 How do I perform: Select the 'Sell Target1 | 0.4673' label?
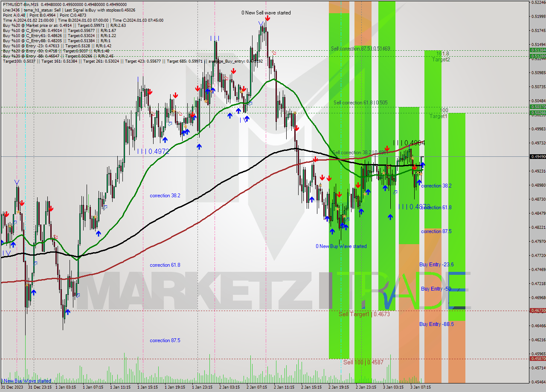[364, 314]
